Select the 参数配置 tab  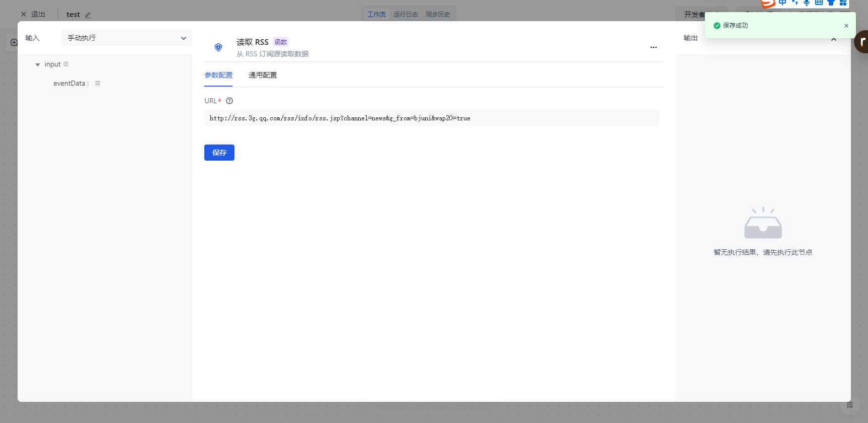(x=218, y=75)
